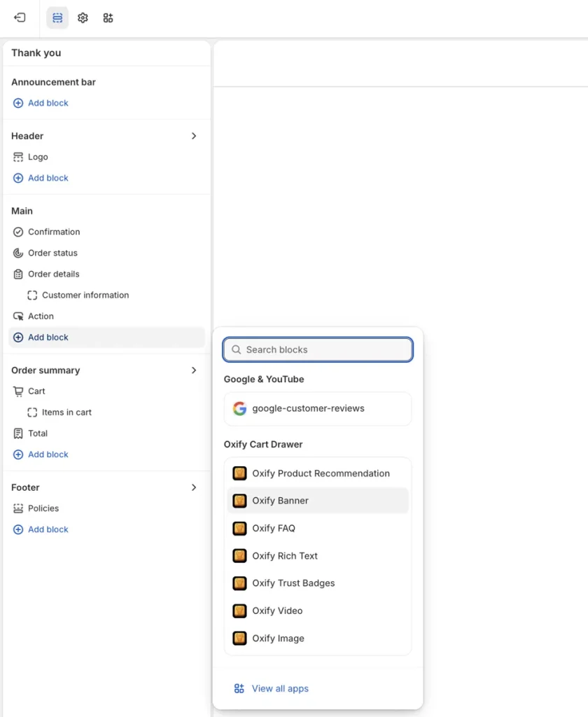Expand the Footer section chevron

click(x=194, y=487)
